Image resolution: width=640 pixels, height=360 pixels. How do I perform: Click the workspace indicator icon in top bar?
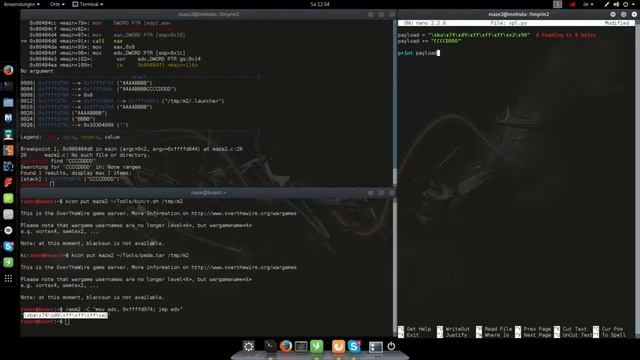click(x=558, y=4)
